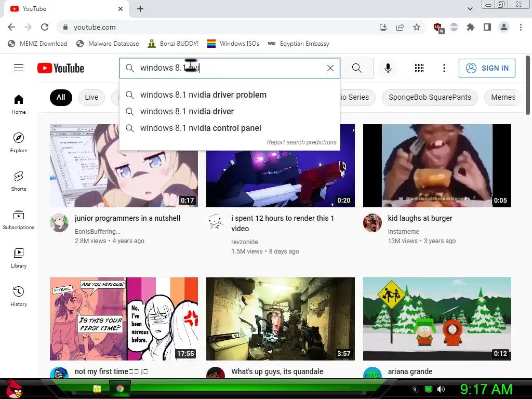Select the Live filter chip
532x399 pixels.
91,97
